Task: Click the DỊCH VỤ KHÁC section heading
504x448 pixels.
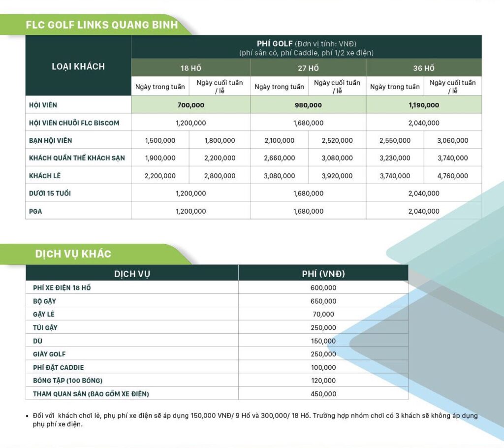Action: pos(73,254)
